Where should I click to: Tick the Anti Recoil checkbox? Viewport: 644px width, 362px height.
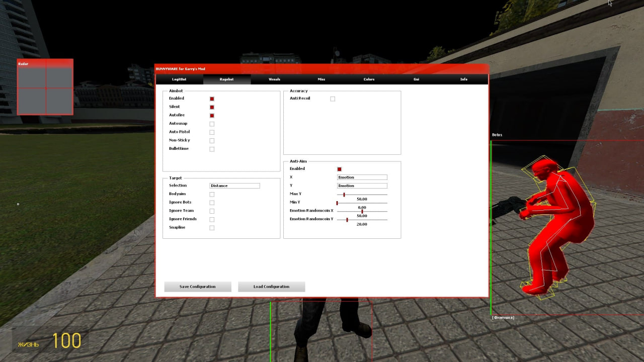[x=333, y=99]
